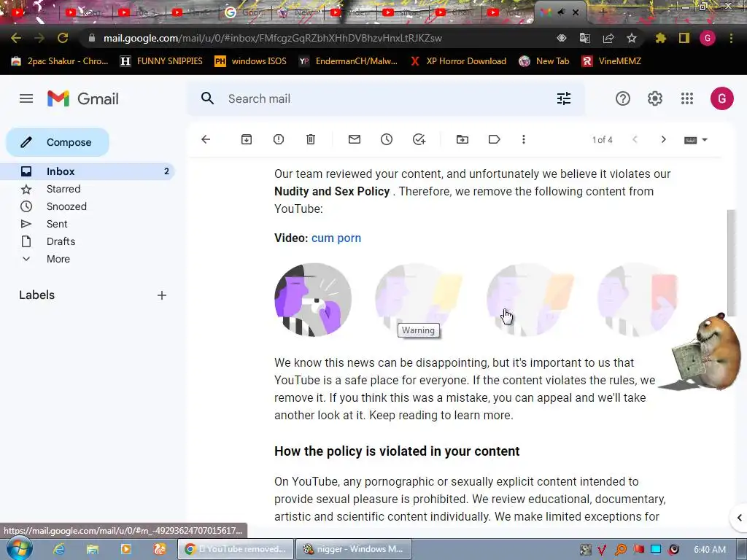Open Windows Explorer from the taskbar
This screenshot has height=560, width=747.
[x=93, y=549]
